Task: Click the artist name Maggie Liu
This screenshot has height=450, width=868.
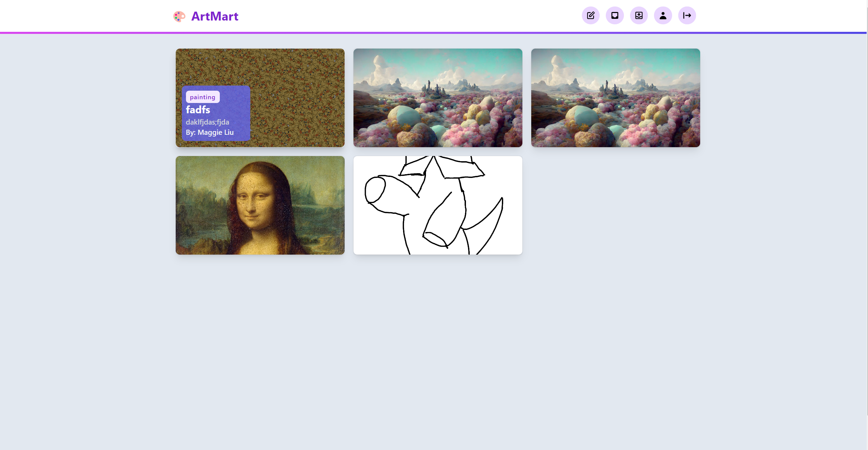Action: tap(215, 132)
